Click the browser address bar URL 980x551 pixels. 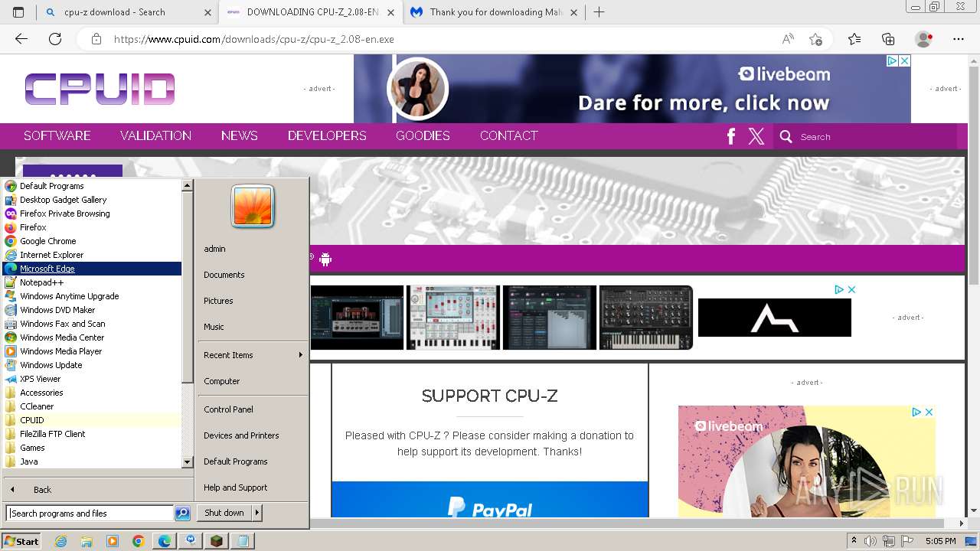[253, 39]
